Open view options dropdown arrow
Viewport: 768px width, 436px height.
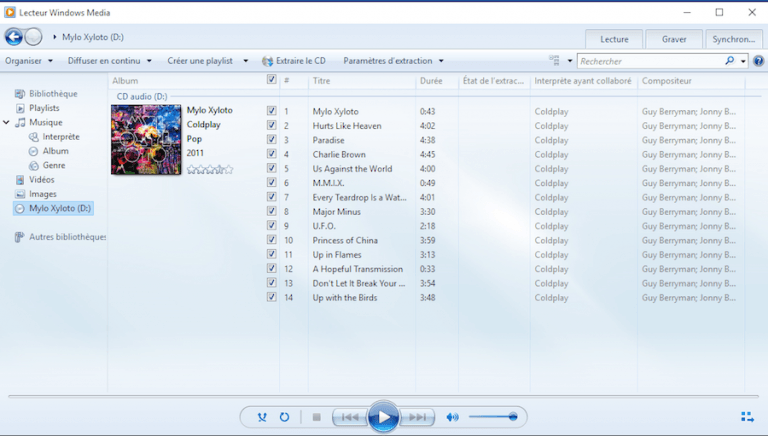(570, 61)
